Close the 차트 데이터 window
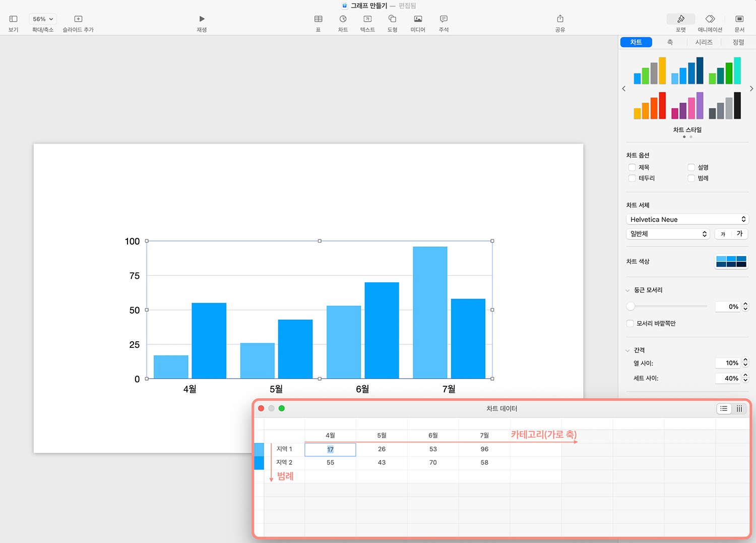Screen dimensions: 756x543 [261, 408]
